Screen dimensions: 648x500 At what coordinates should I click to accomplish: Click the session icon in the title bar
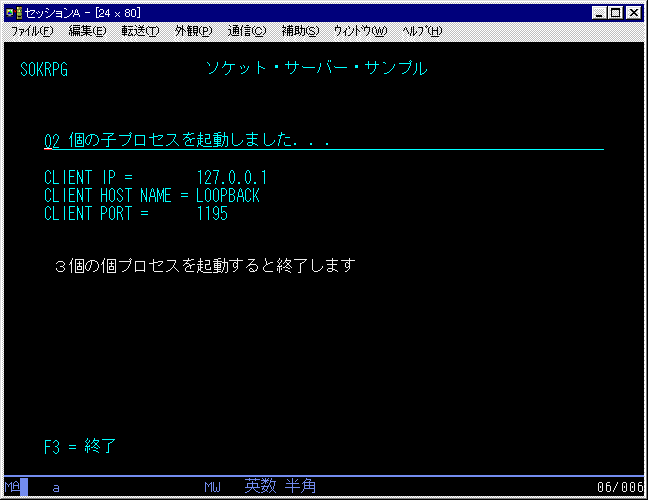[14, 13]
